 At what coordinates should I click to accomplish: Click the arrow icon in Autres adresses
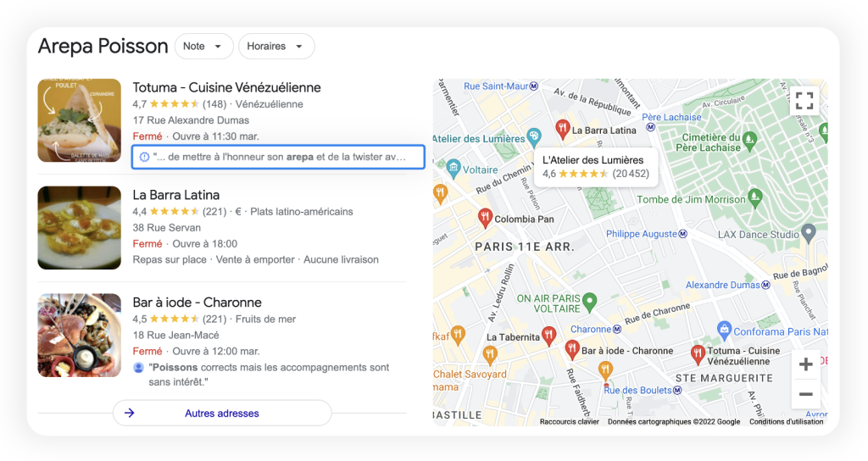coord(129,413)
